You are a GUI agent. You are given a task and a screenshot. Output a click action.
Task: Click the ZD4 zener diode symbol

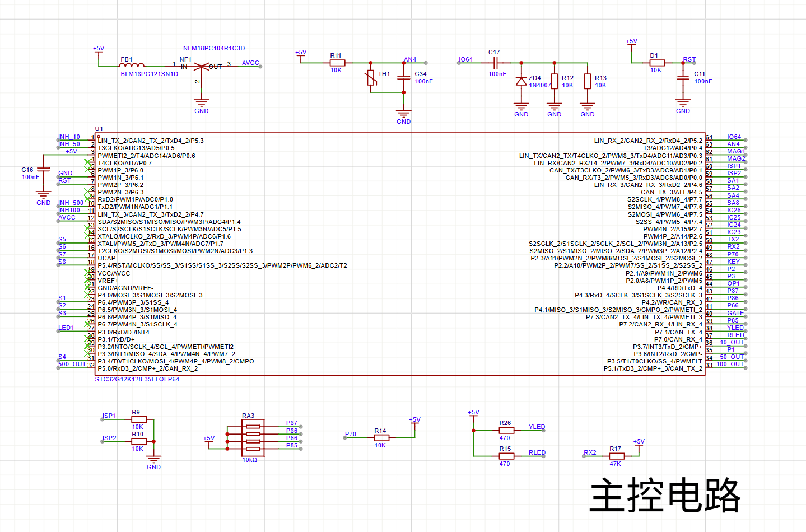[521, 81]
